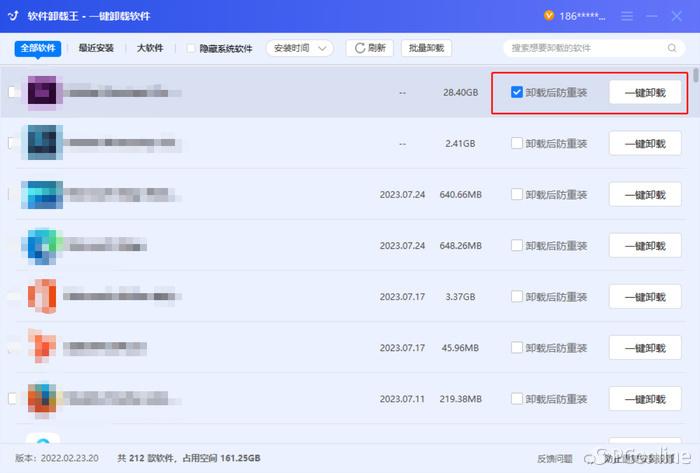Image resolution: width=700 pixels, height=473 pixels.
Task: Click app icon of 640.66MB software
Action: pyautogui.click(x=42, y=195)
